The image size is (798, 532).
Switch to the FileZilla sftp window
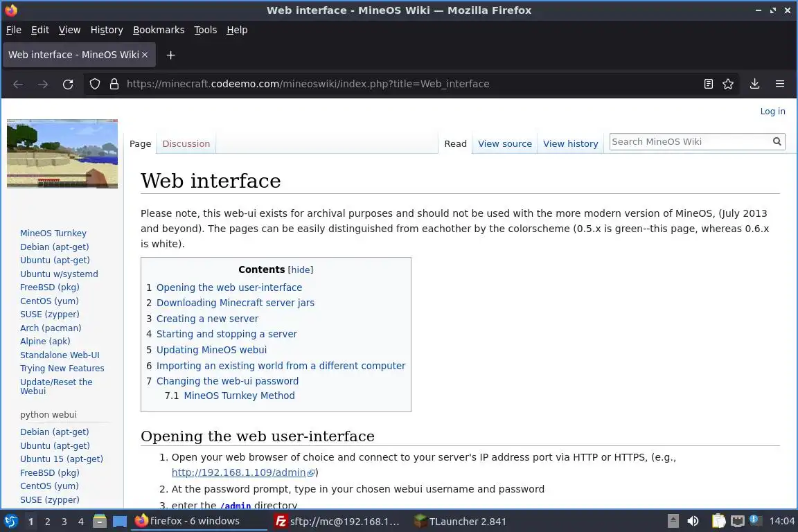pyautogui.click(x=338, y=522)
